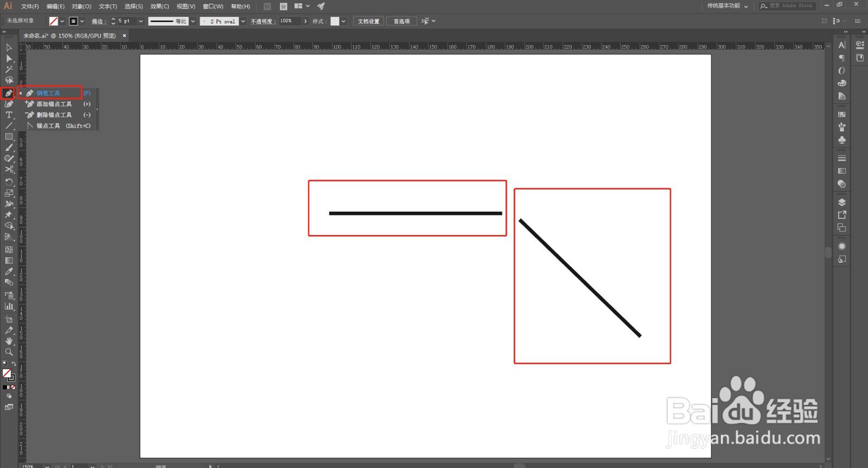Select the Mesh tool
Viewport: 868px width, 468px height.
click(9, 250)
